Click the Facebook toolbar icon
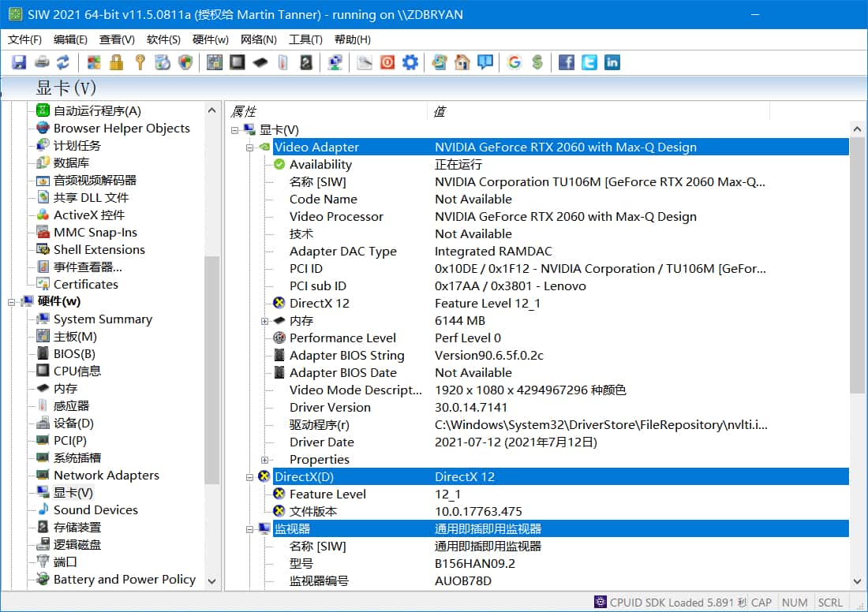The height and width of the screenshot is (612, 868). point(567,62)
